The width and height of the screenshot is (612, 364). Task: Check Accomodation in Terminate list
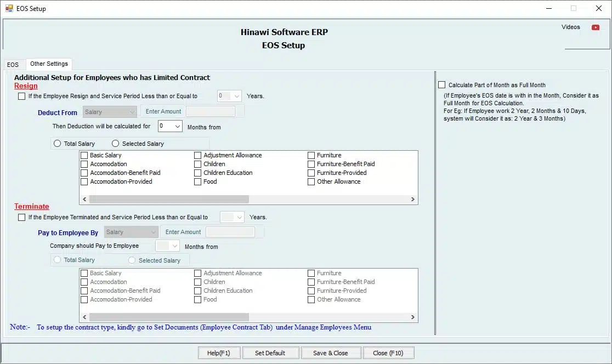click(84, 282)
